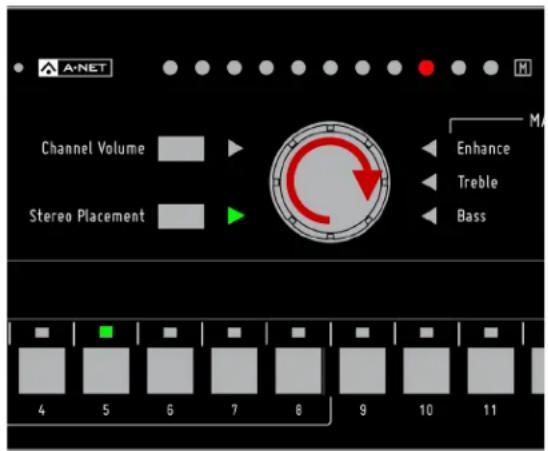Click the Enhance label
Image resolution: width=548 pixels, height=451 pixels.
pos(483,148)
